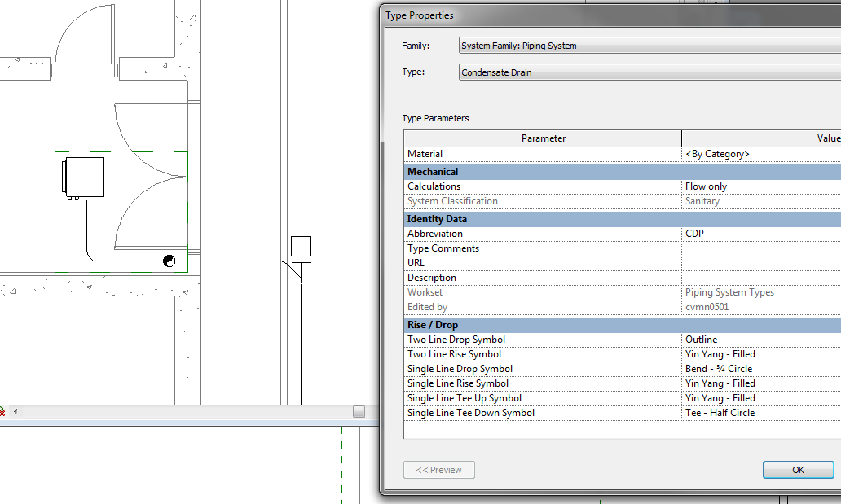841x504 pixels.
Task: Open the Type dropdown showing Condensate Drain
Action: (649, 72)
